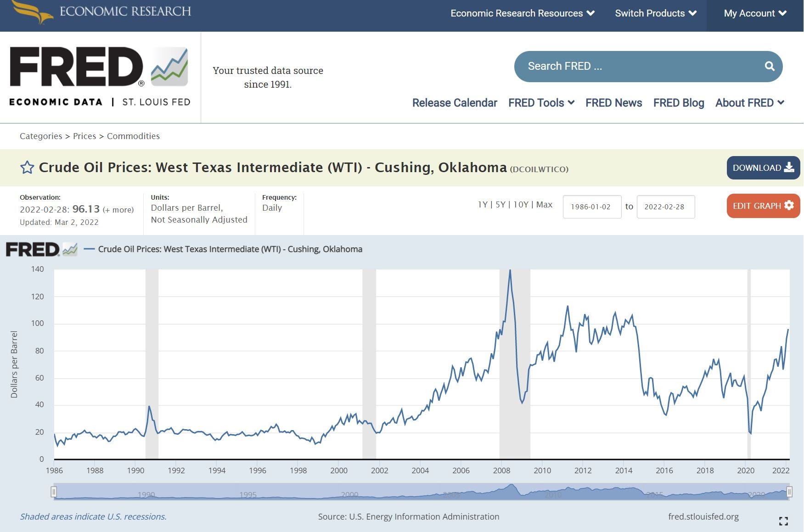Click the search magnifier icon
The image size is (804, 532).
pyautogui.click(x=770, y=67)
